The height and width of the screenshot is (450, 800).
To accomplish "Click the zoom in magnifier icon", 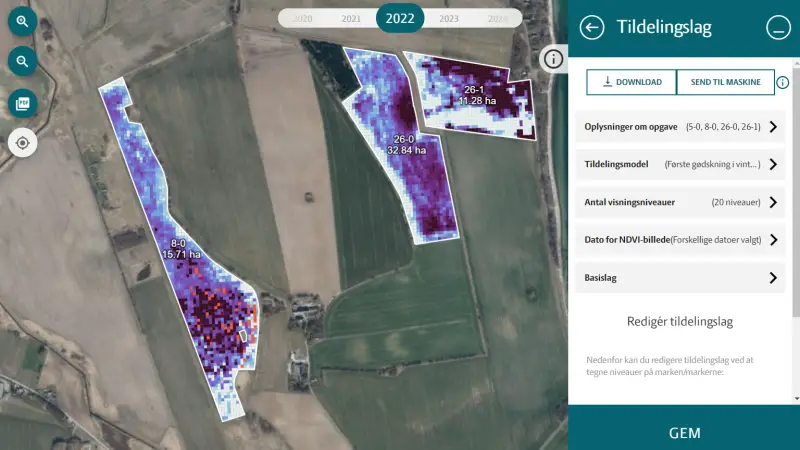I will point(22,21).
